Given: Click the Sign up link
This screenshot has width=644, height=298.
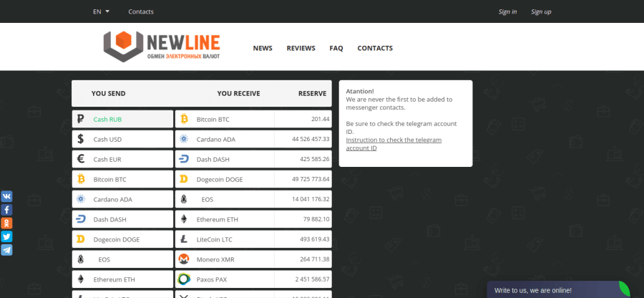Looking at the screenshot, I should (541, 11).
